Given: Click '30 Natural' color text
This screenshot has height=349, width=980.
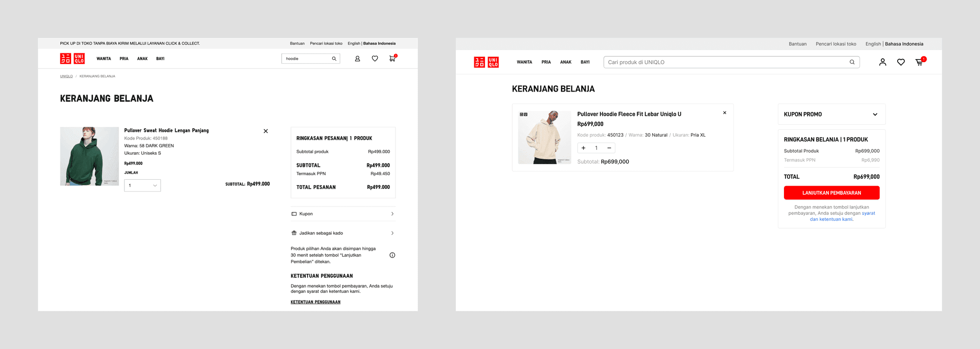Looking at the screenshot, I should point(656,135).
